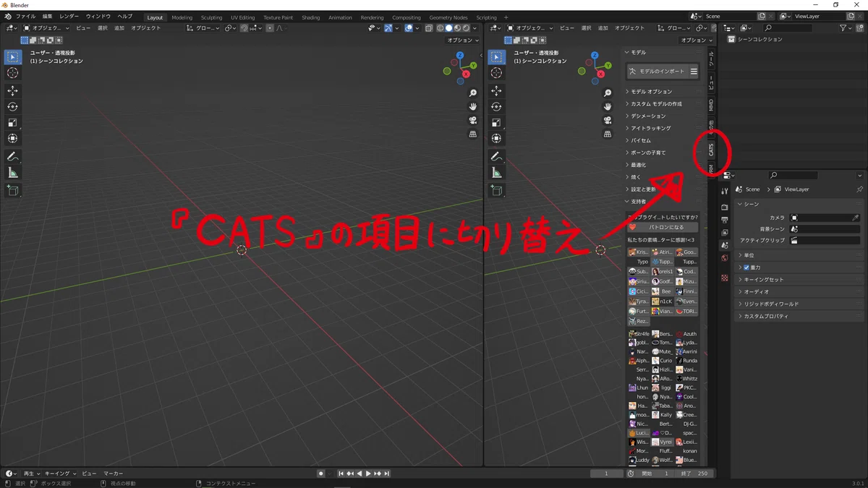Switch to the CATS sidebar tab
Viewport: 868px width, 488px height.
click(x=711, y=150)
